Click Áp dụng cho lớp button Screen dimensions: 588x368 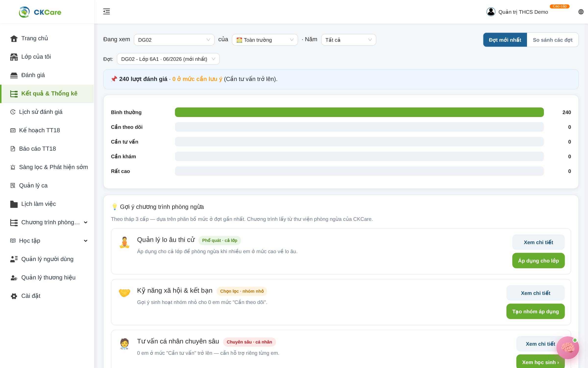[538, 261]
